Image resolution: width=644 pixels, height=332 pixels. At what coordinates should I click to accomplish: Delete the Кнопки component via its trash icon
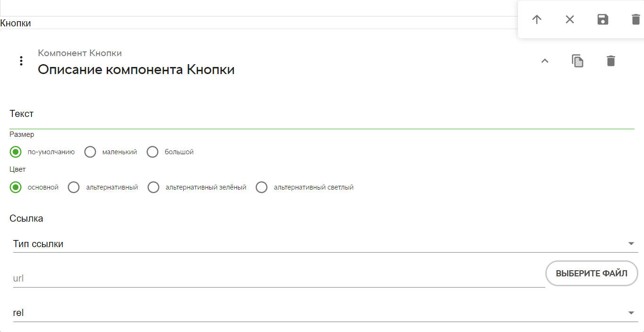pyautogui.click(x=611, y=61)
